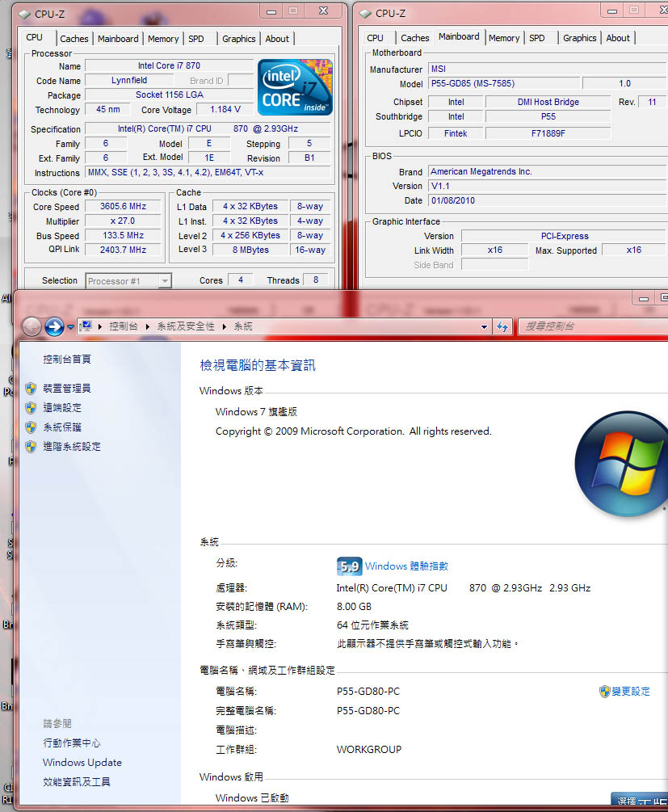Click installed RAM value 8.00 GB
This screenshot has height=812, width=668.
(x=355, y=607)
